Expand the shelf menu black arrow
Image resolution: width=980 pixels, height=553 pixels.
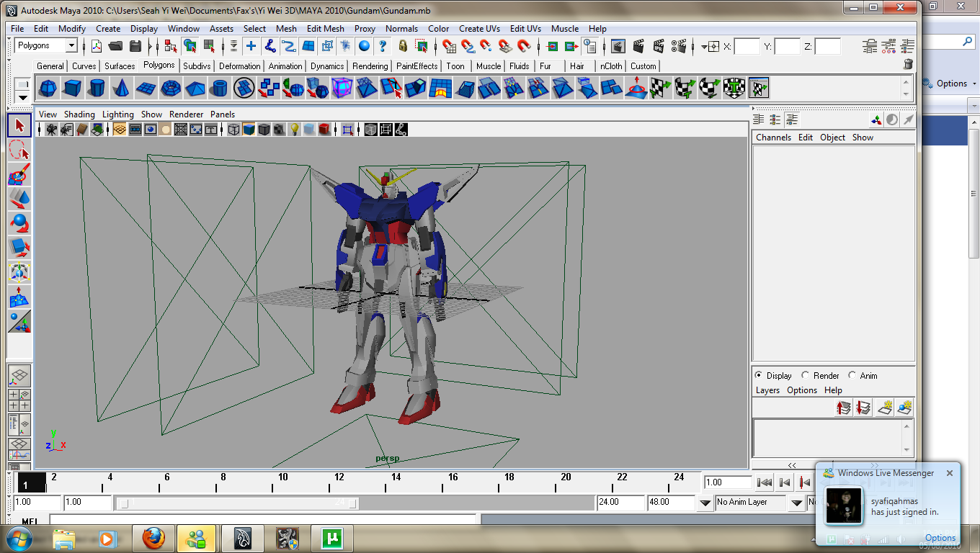click(24, 97)
